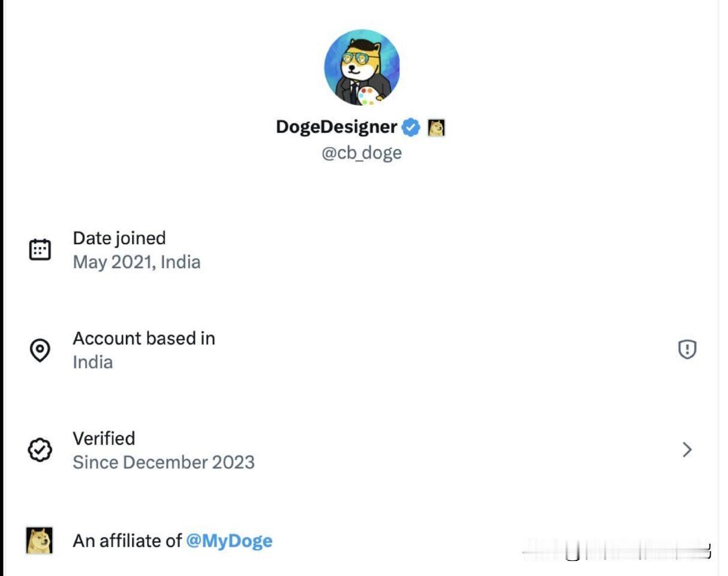
Task: Click the DogeDesigner display name
Action: pyautogui.click(x=336, y=127)
